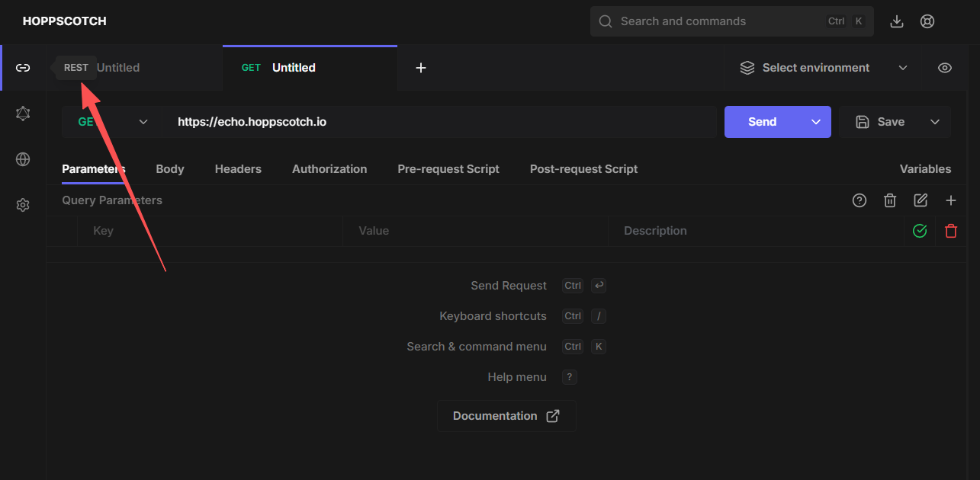Toggle the green parameter enabled checkmark
Viewport: 980px width, 480px height.
coord(920,231)
